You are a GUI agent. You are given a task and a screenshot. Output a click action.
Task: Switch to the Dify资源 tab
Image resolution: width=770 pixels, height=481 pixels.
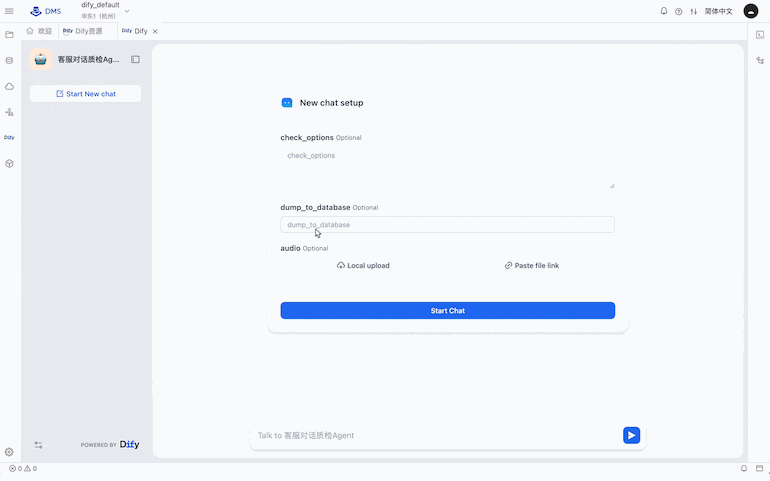82,31
